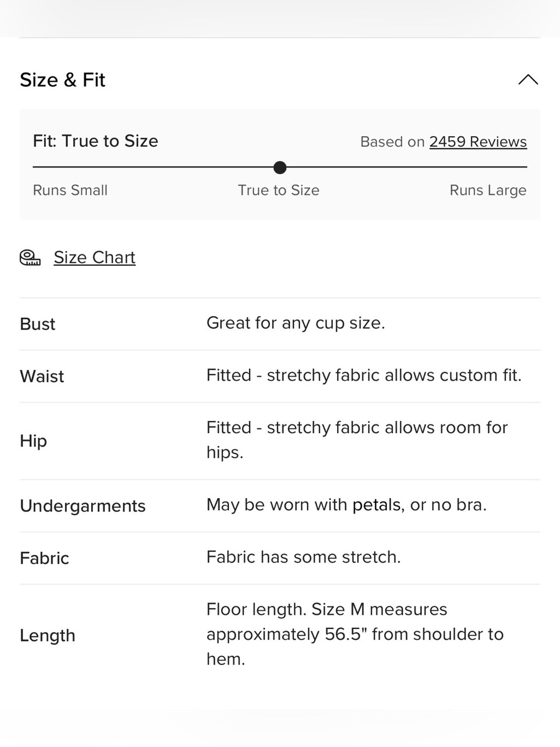The height and width of the screenshot is (747, 560).
Task: Open the Size Chart link
Action: (x=95, y=257)
